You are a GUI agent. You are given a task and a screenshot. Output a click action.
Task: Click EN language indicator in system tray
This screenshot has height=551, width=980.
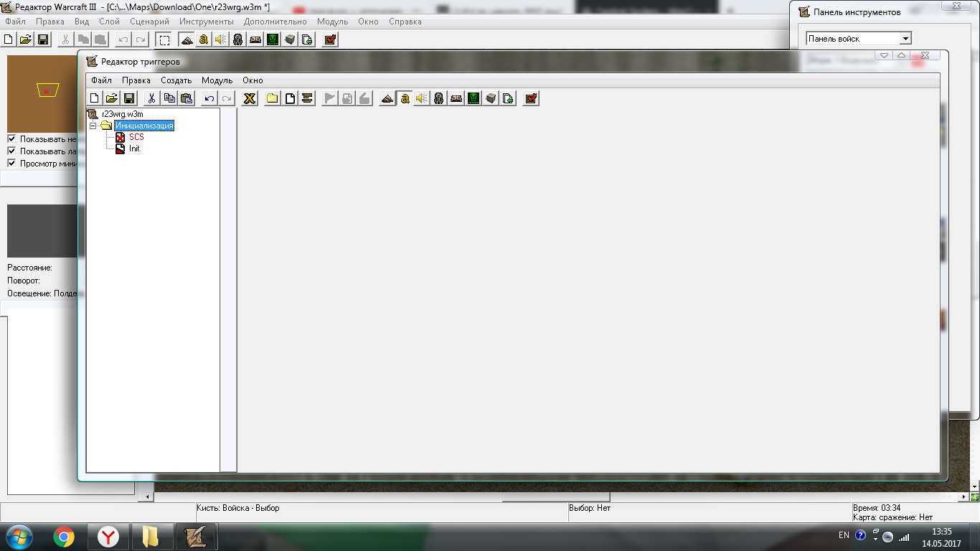tap(844, 535)
